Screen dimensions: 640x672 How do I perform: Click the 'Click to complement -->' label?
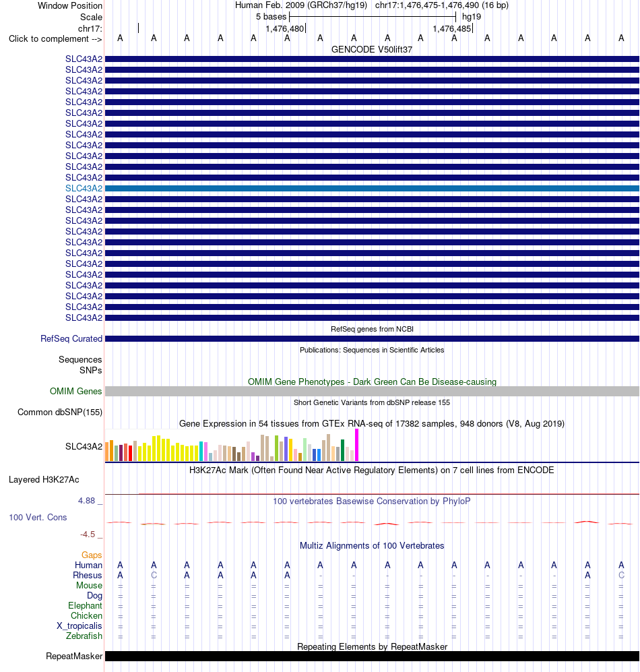[x=55, y=39]
